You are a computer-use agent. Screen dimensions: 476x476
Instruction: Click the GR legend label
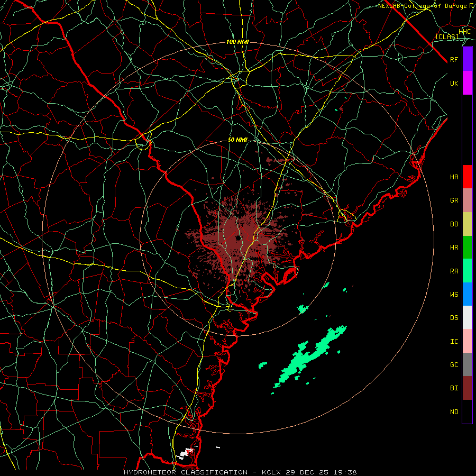tap(454, 200)
